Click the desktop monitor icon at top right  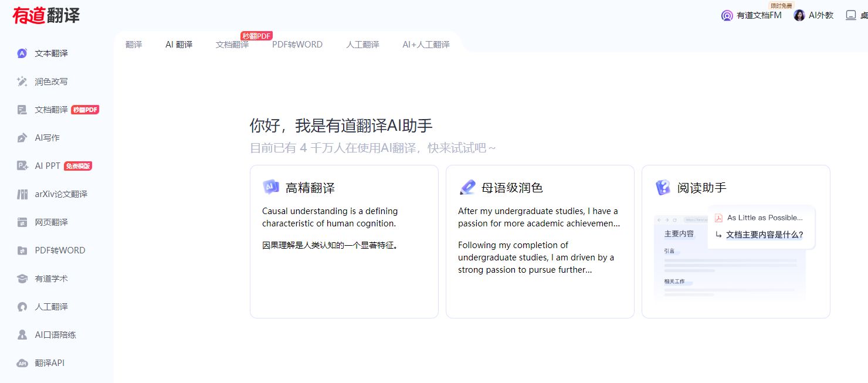pyautogui.click(x=851, y=15)
